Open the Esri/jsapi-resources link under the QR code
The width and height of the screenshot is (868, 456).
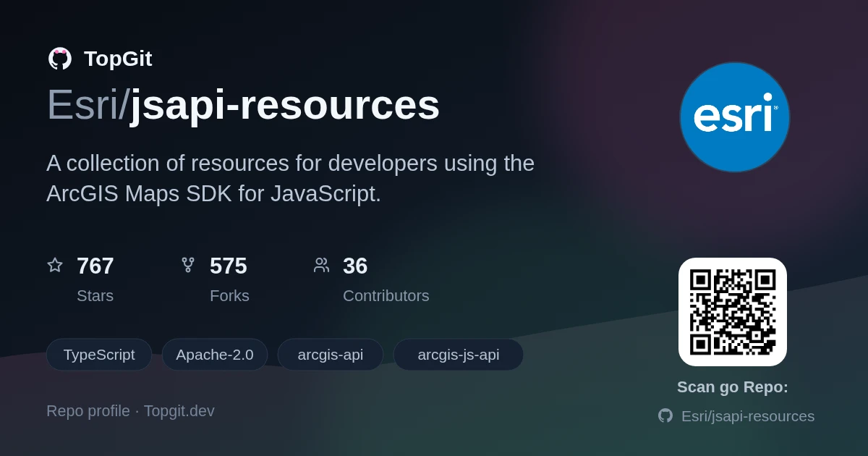click(x=748, y=416)
